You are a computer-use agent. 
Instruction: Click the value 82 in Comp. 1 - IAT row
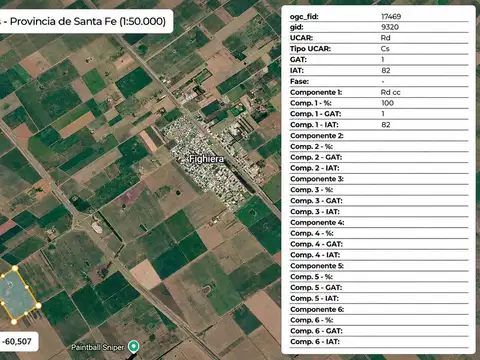[x=386, y=125]
